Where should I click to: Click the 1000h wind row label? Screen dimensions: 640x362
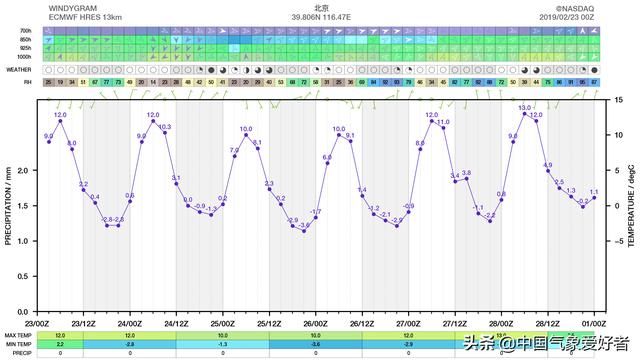click(24, 57)
